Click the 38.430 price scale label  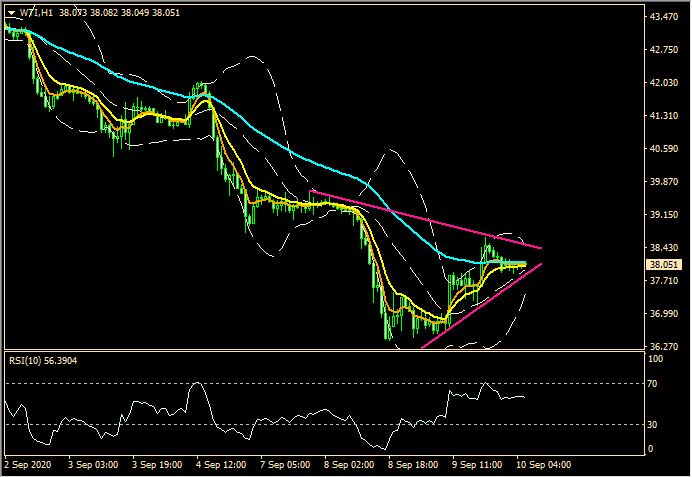[664, 248]
